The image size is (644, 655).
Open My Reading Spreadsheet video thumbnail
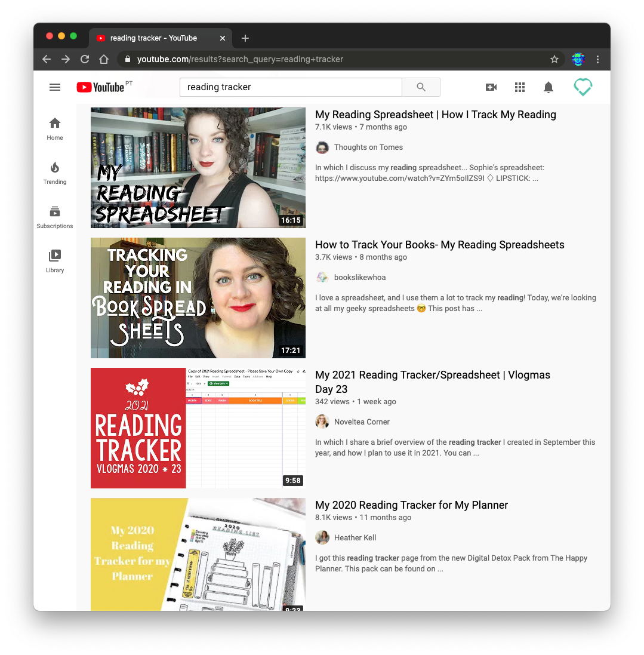coord(198,168)
